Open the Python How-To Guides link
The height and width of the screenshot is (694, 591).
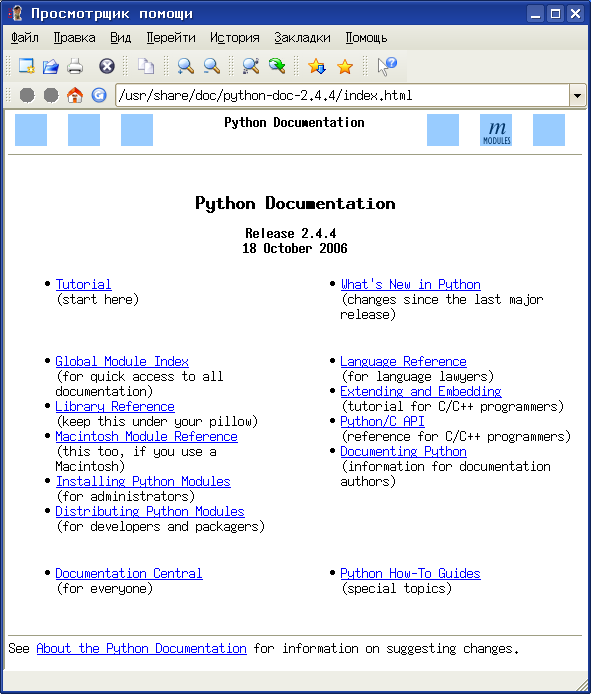(410, 574)
